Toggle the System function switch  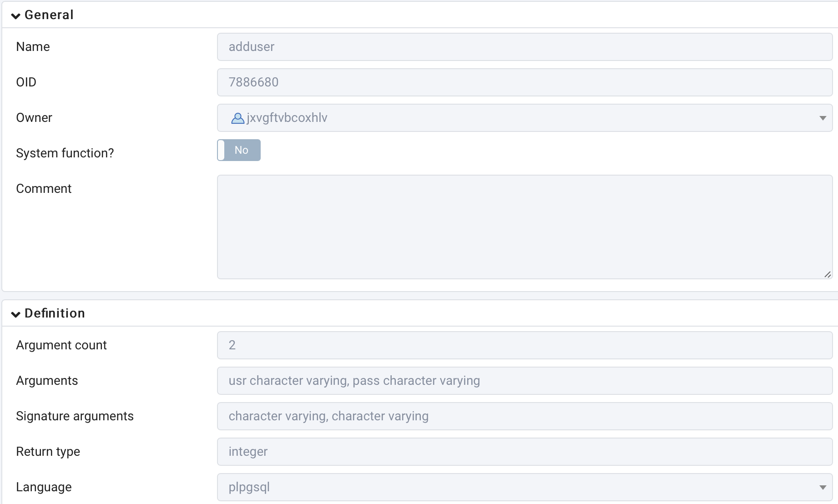(239, 150)
